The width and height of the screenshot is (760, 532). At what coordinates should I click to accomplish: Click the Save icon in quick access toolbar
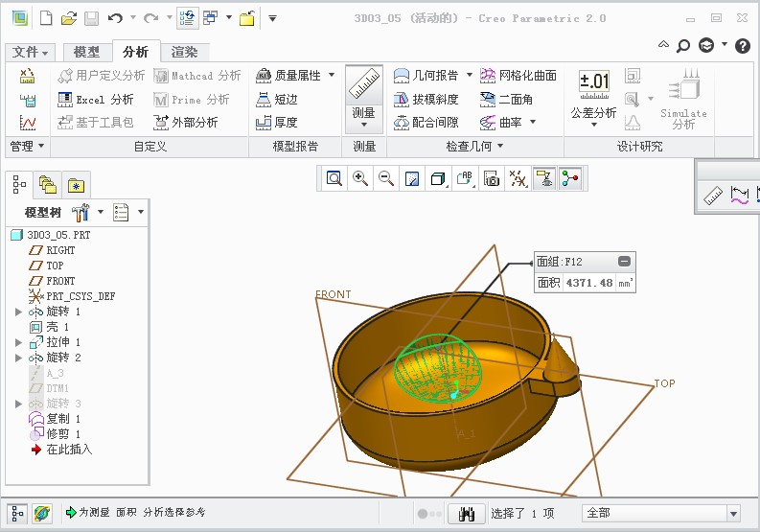91,18
